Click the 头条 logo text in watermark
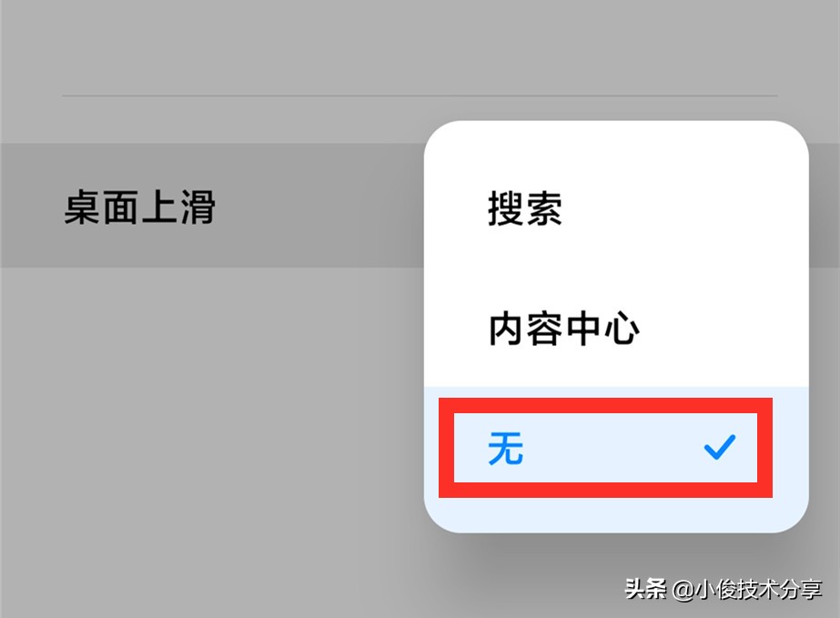This screenshot has height=618, width=840. click(x=645, y=589)
